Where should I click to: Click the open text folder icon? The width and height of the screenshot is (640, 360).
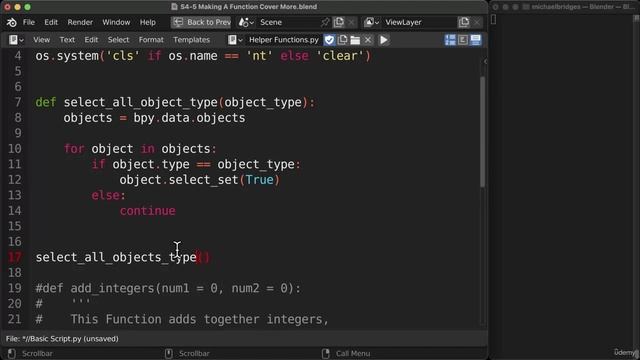355,40
